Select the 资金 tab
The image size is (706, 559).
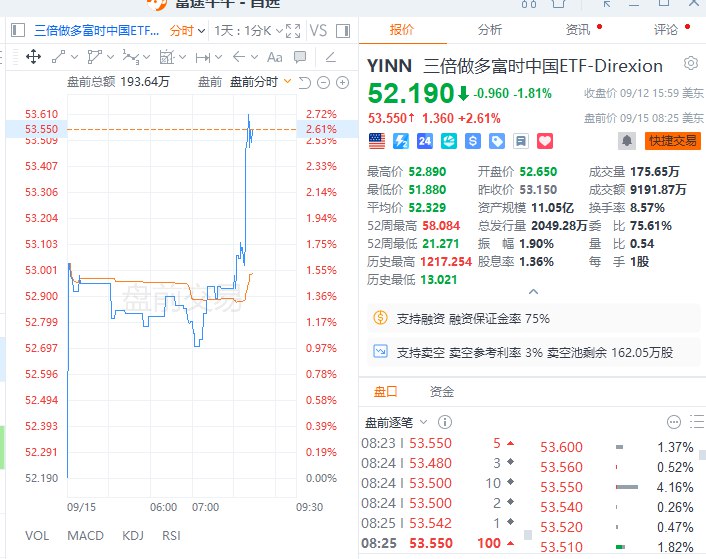click(442, 392)
